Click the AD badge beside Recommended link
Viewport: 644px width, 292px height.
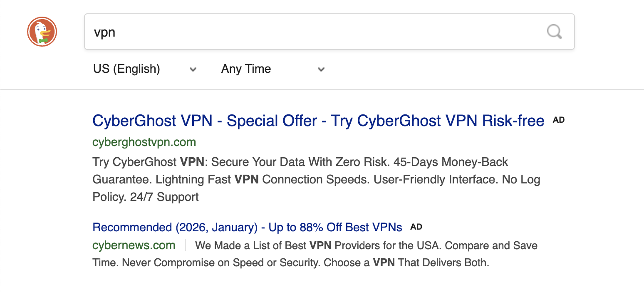[416, 227]
